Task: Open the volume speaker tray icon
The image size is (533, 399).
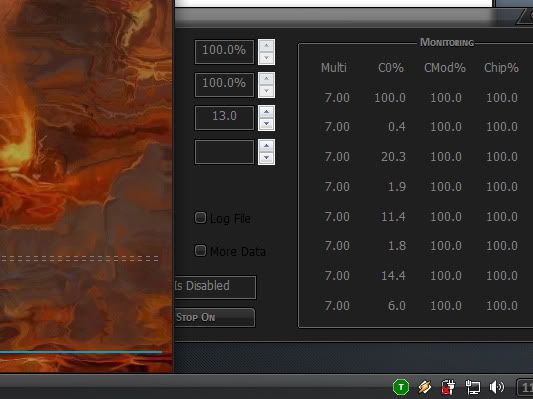Action: point(497,387)
